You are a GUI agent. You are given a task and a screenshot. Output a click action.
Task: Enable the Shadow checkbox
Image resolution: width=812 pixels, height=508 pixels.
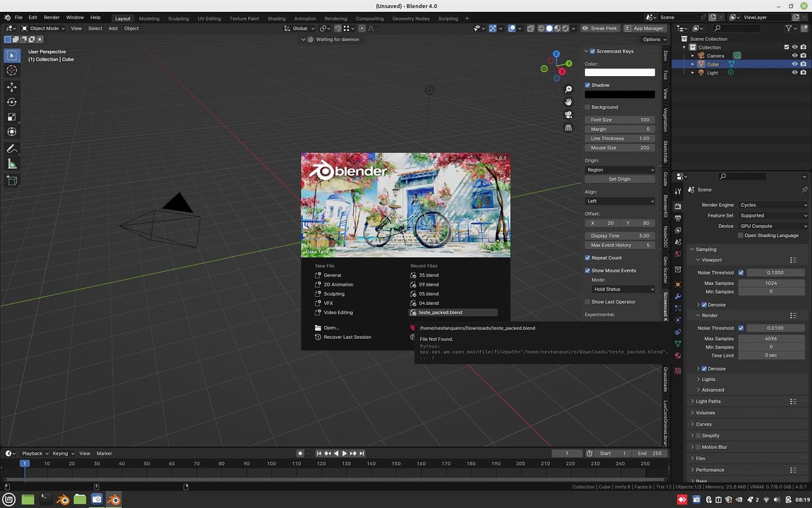pos(587,85)
